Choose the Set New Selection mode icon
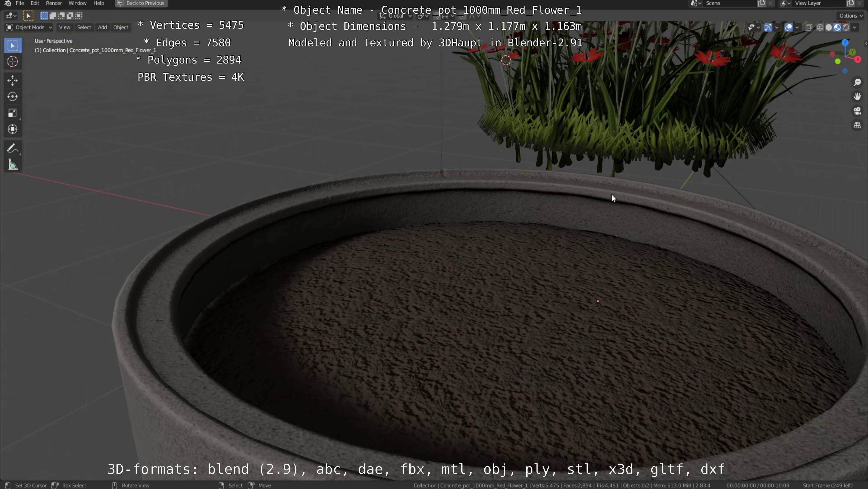 [44, 16]
